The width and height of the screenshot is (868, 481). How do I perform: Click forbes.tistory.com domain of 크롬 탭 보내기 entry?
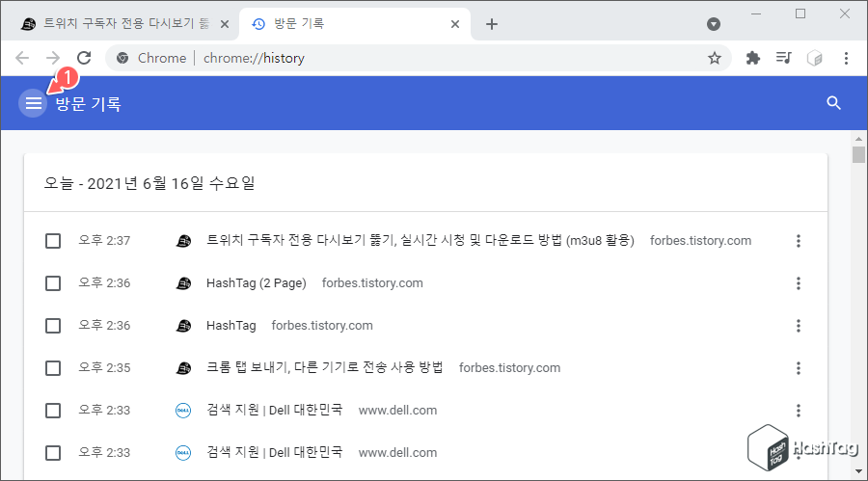[x=509, y=368]
